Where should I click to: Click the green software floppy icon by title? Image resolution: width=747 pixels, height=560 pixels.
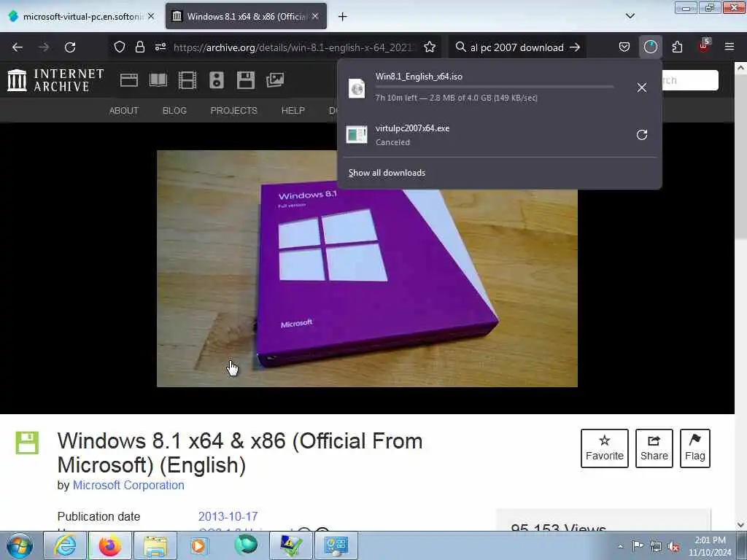coord(27,443)
